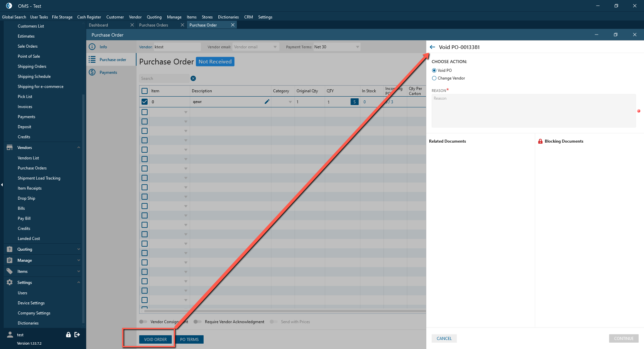The height and width of the screenshot is (349, 644).
Task: Click the Blocking Documents lock icon
Action: coord(540,141)
